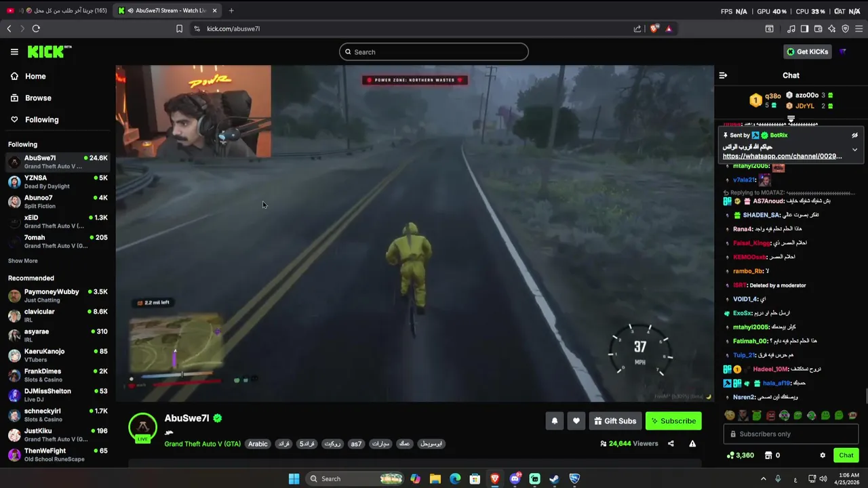Open Brave media playlist music icon
The height and width of the screenshot is (488, 868).
791,28
